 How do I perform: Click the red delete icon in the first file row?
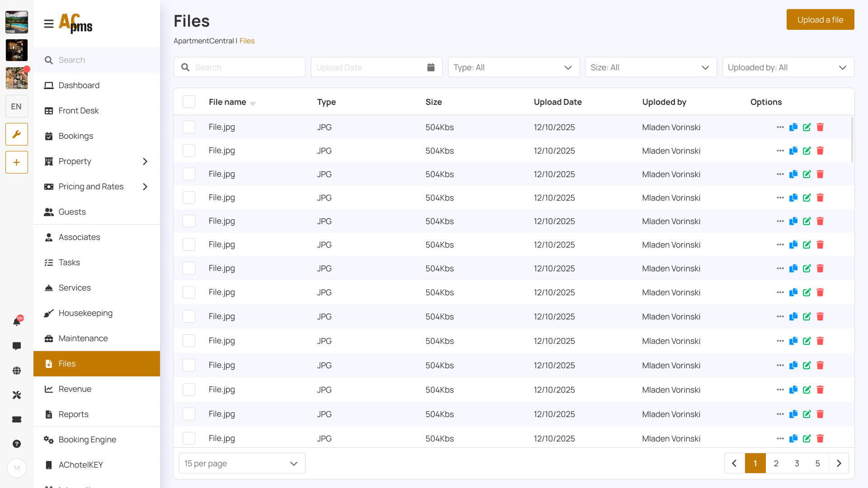click(x=820, y=127)
